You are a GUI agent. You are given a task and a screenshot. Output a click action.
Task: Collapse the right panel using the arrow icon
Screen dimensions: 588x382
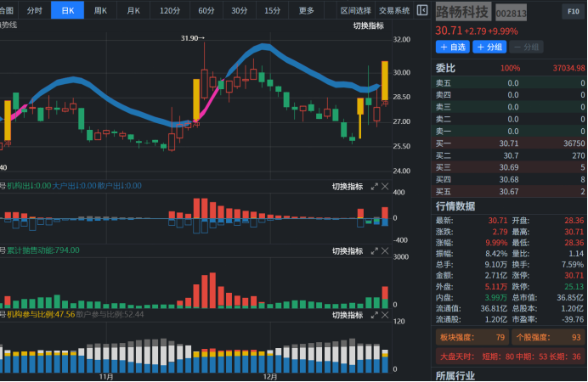click(422, 10)
